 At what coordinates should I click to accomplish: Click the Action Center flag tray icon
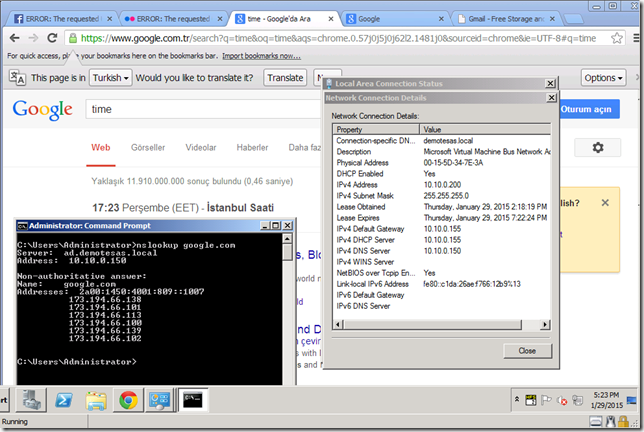pyautogui.click(x=546, y=400)
